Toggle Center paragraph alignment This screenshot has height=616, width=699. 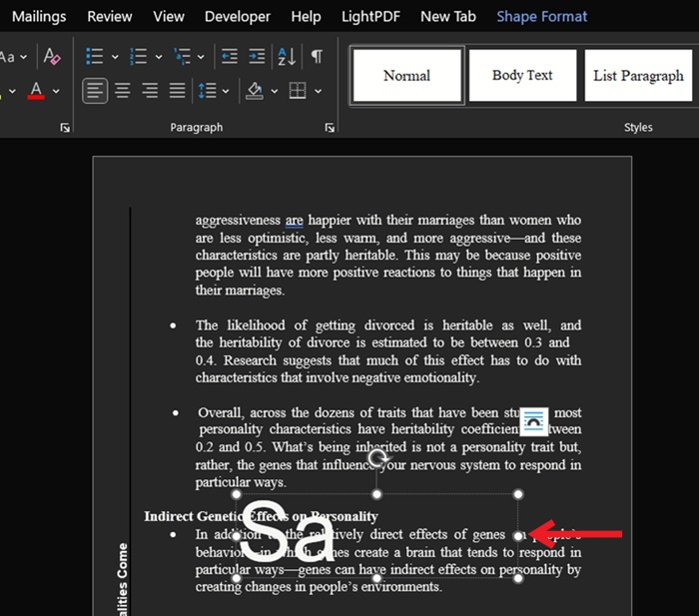tap(123, 91)
